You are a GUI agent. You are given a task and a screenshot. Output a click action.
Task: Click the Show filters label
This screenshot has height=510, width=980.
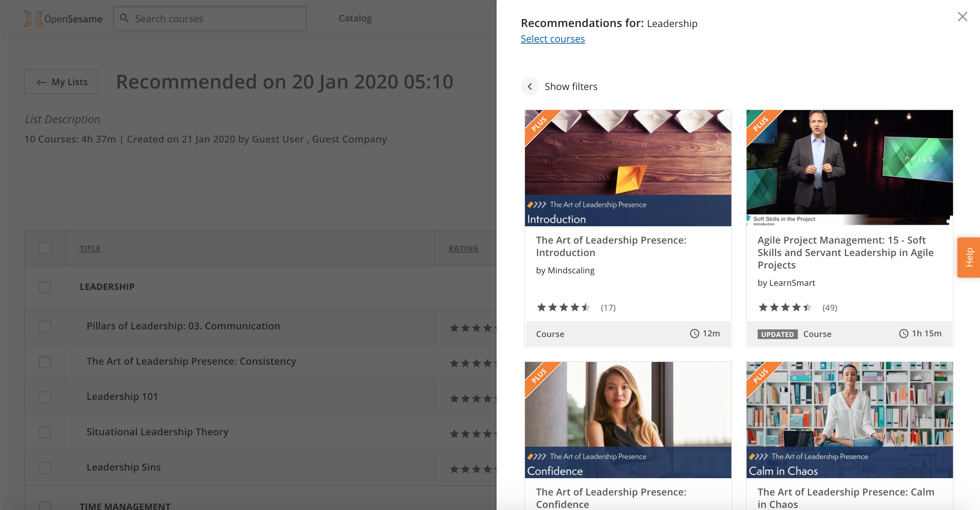click(571, 86)
